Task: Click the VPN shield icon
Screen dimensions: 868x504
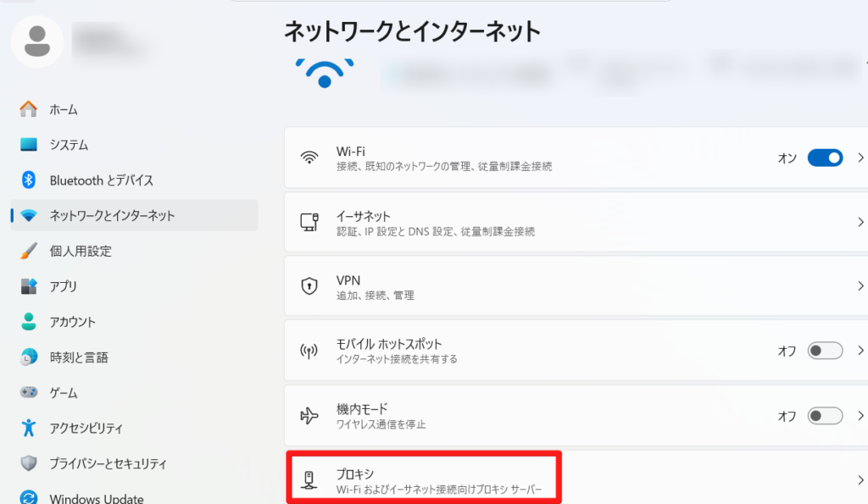Action: 309,286
